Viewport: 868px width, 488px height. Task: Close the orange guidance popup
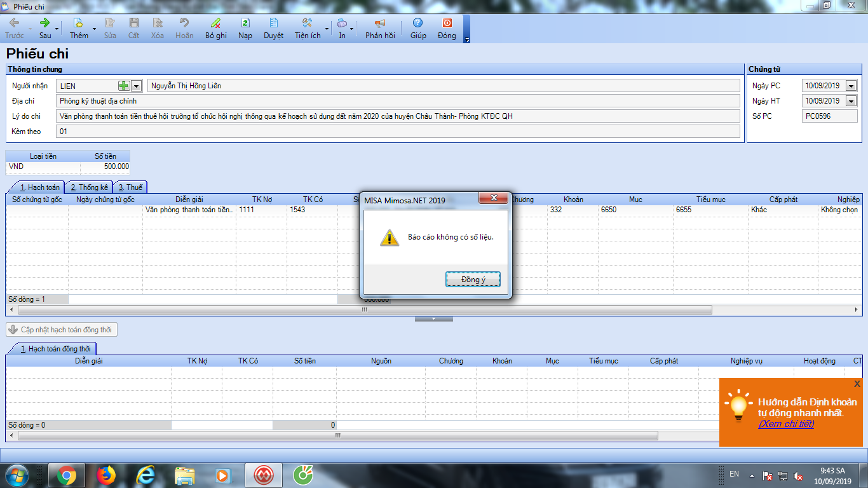pos(857,384)
